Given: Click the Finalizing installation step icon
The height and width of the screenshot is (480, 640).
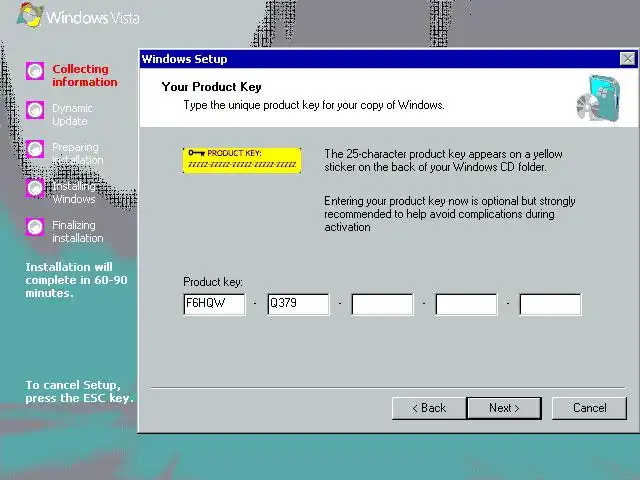Looking at the screenshot, I should point(35,227).
